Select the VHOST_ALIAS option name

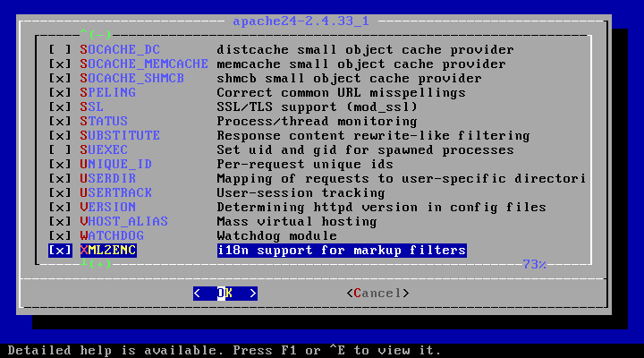(x=124, y=222)
